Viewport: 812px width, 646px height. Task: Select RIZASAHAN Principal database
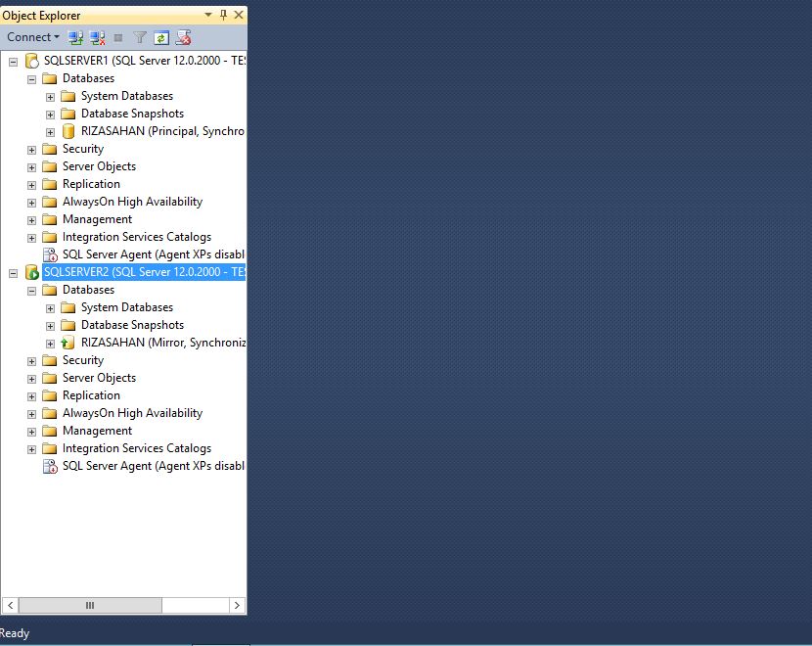[x=161, y=131]
